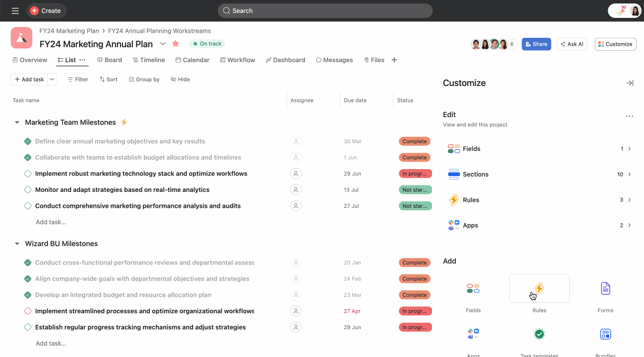
Task: Click the Share button
Action: coord(536,44)
